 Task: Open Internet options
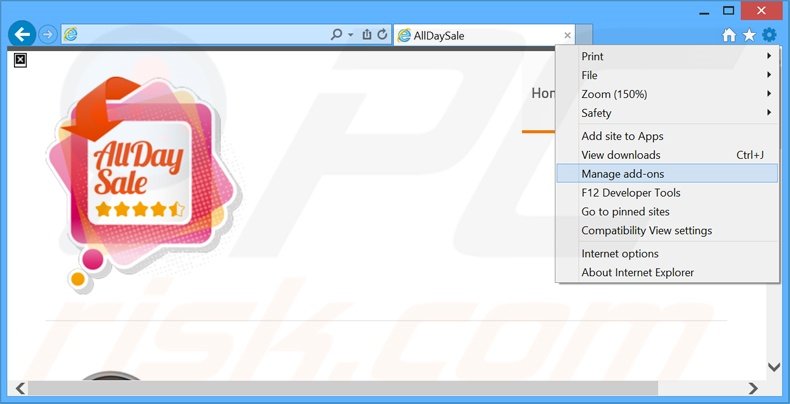click(667, 254)
